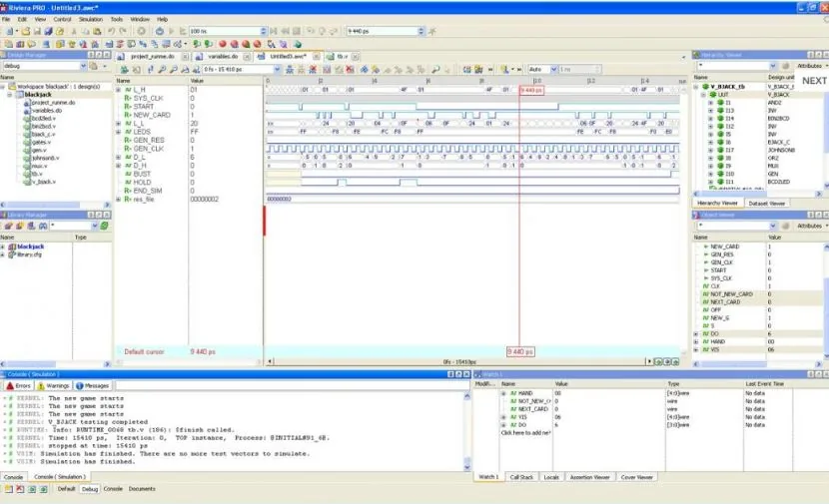Open the Call Stack tab
Screen dimensions: 829x504
click(x=521, y=477)
